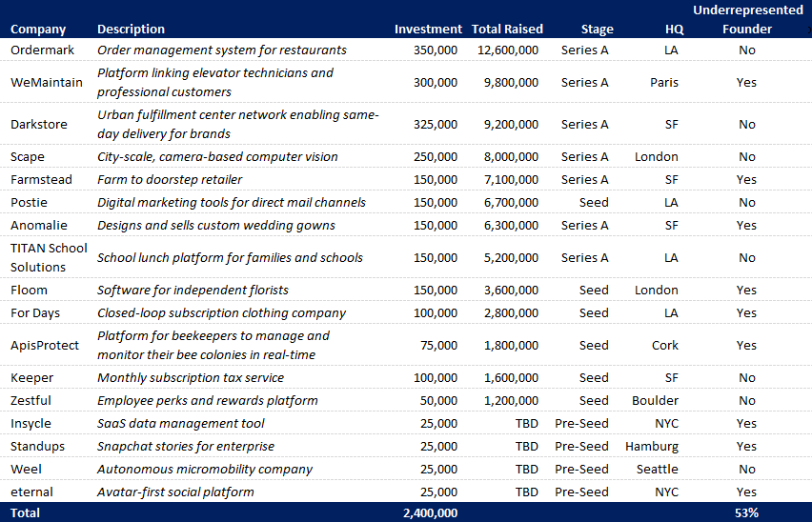This screenshot has height=522, width=812.
Task: Click Standups' Hamburg HQ cell
Action: [x=652, y=446]
